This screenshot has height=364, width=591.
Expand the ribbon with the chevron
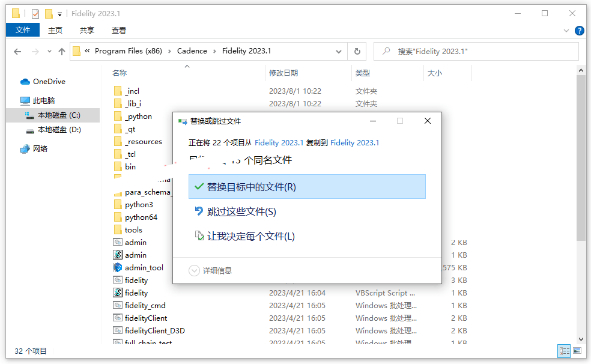point(566,31)
